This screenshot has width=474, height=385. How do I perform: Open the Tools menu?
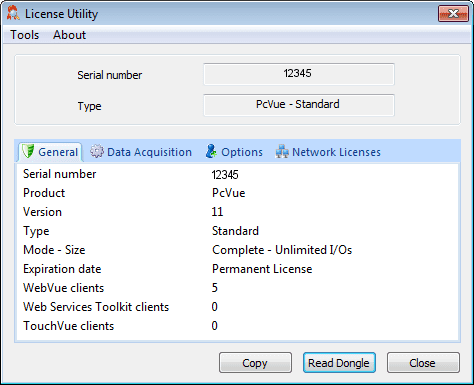(24, 35)
